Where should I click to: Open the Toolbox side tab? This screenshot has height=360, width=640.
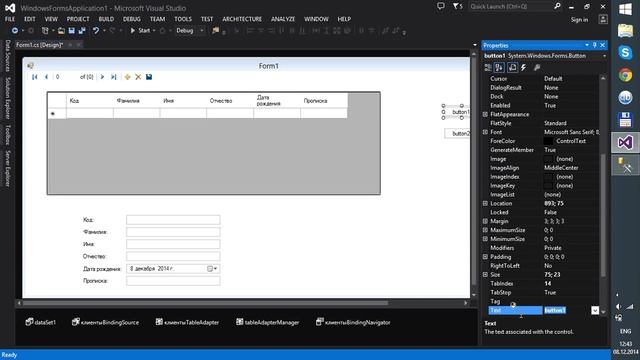pos(7,135)
